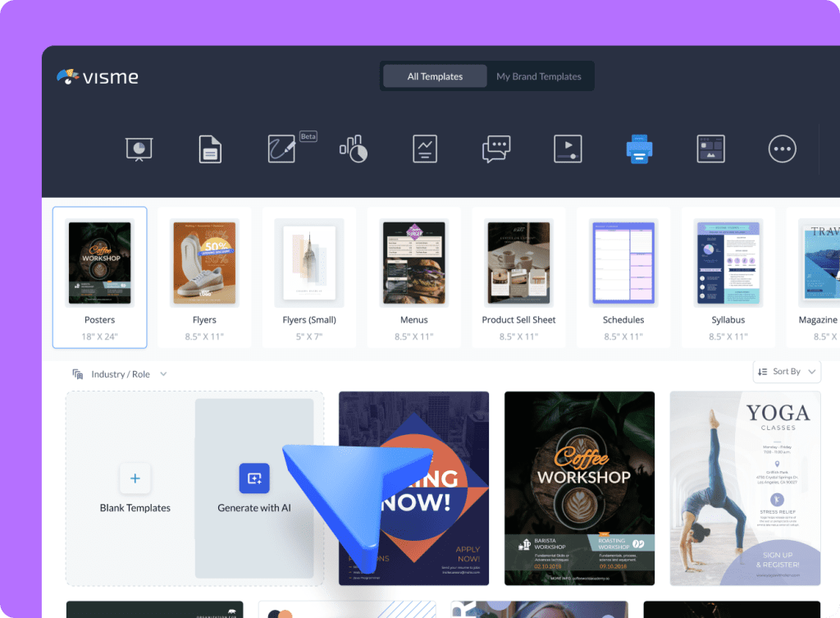Expand the chevron next to Industry / Role

pyautogui.click(x=162, y=372)
